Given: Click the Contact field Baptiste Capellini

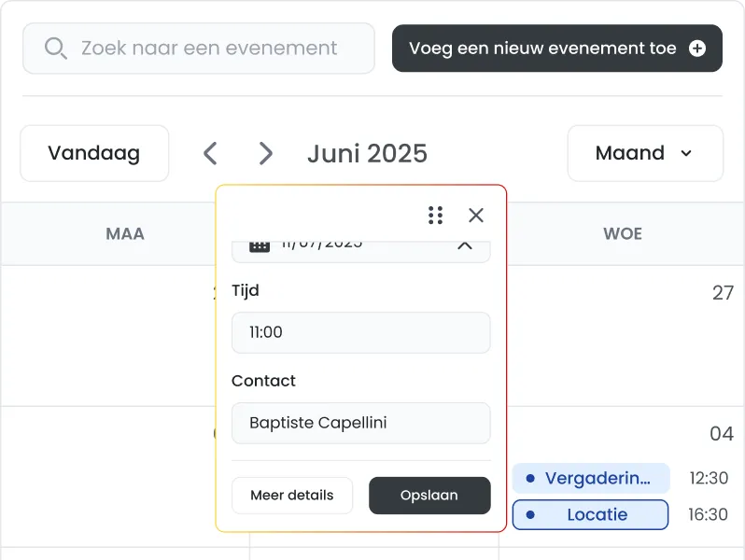Looking at the screenshot, I should [361, 423].
